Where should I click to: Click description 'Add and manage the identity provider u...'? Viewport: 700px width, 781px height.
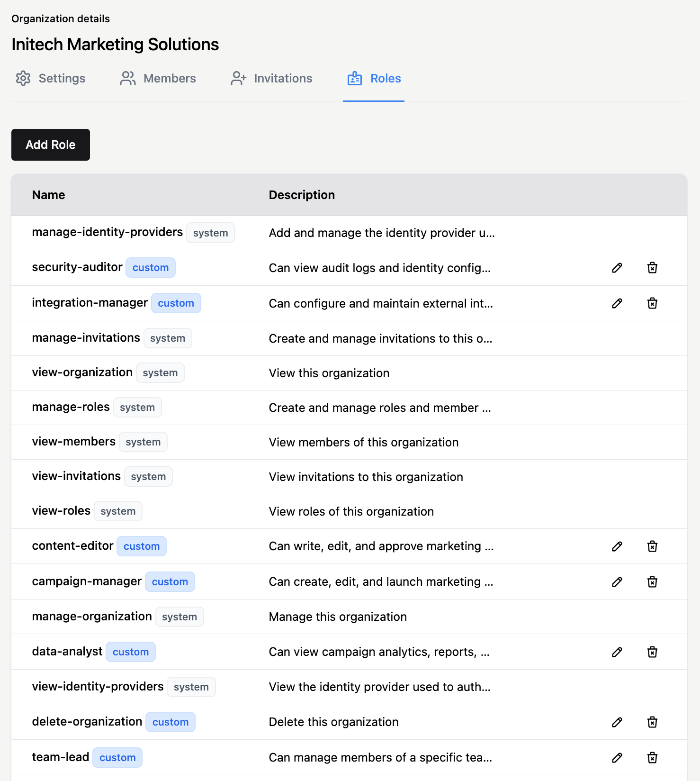coord(382,233)
